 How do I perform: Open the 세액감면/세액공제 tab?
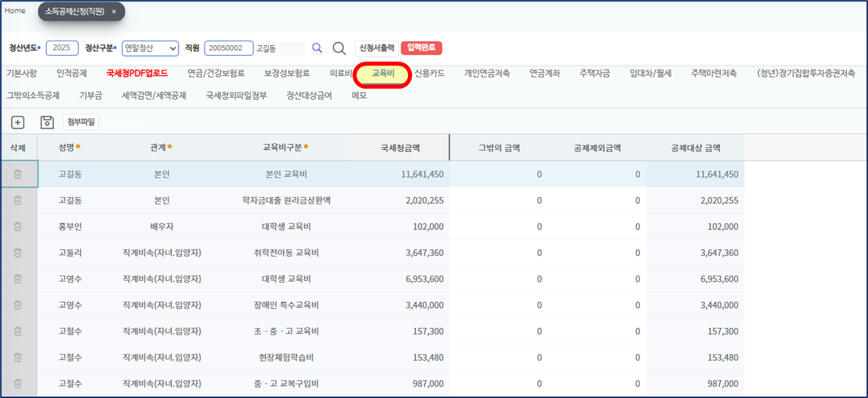tap(154, 95)
